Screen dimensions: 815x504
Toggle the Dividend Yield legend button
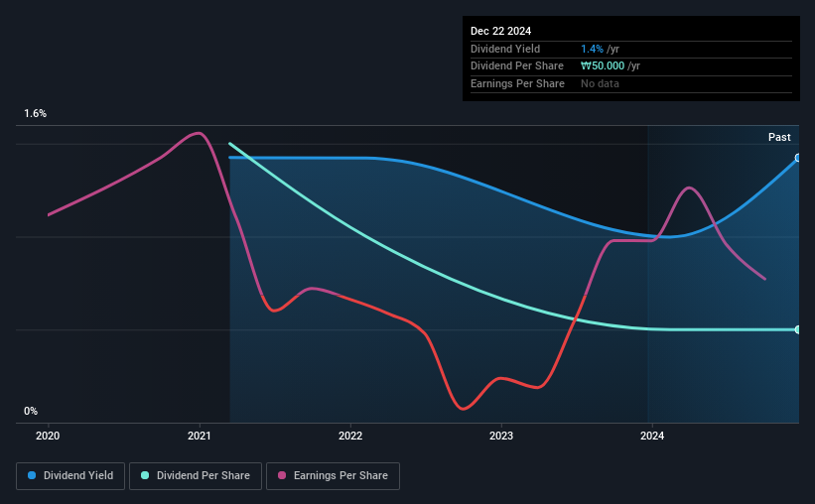[70, 476]
